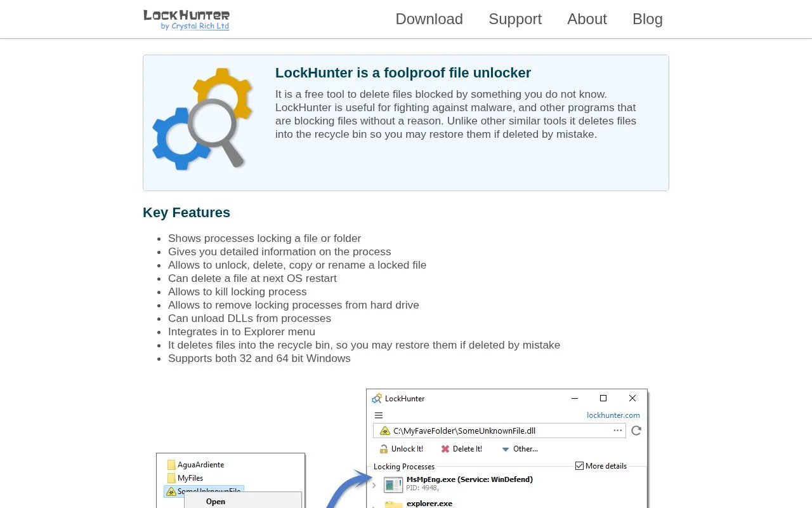This screenshot has width=812, height=508.
Task: Go to the Support page
Action: click(515, 19)
